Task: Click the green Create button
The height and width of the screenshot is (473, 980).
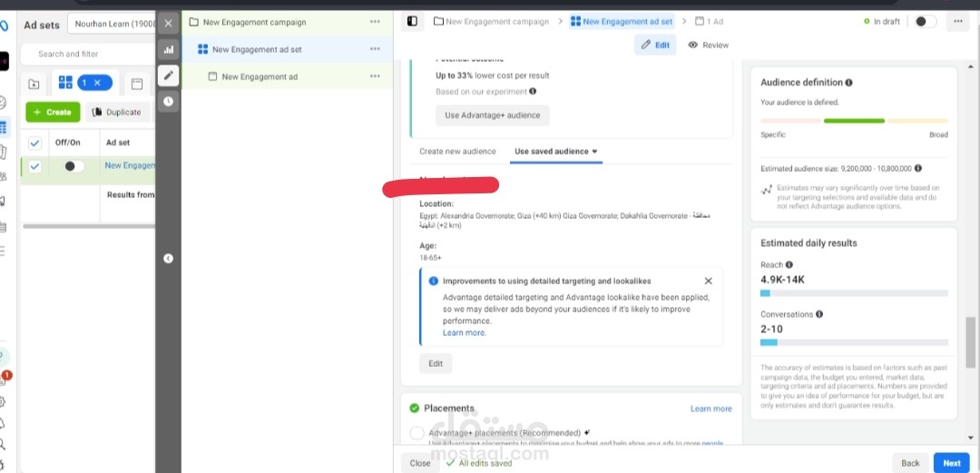Action: tap(54, 112)
